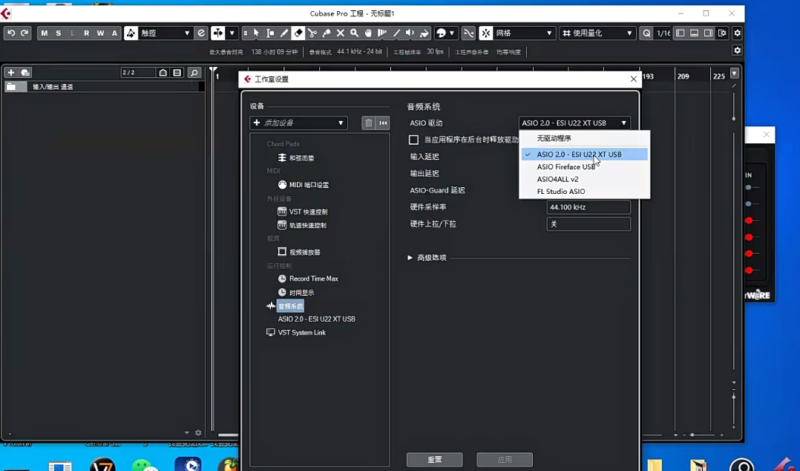Click the reset icon beside the trash button
The height and width of the screenshot is (471, 800).
(x=382, y=123)
